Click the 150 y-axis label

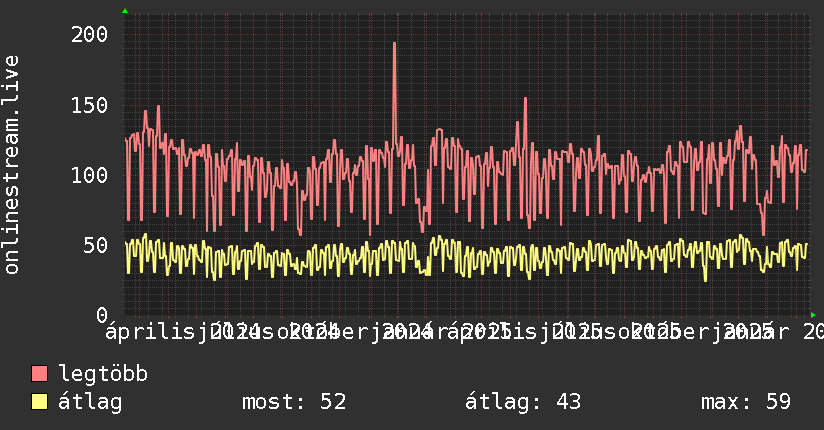point(89,105)
